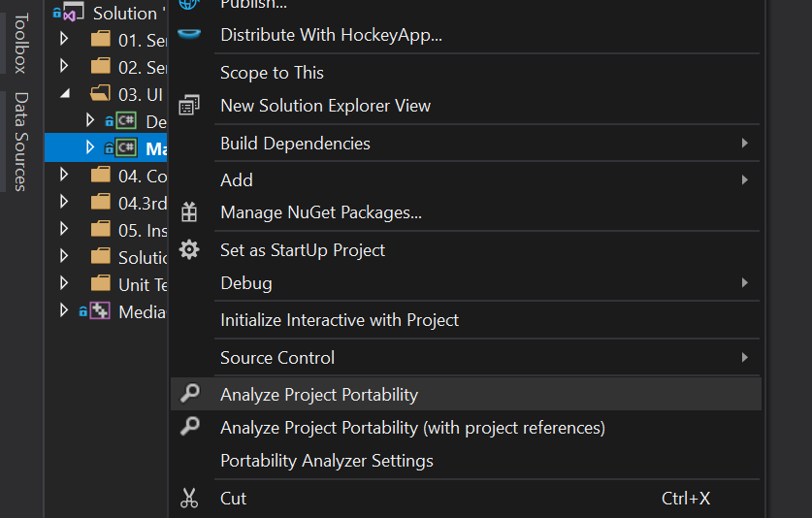Open the Toolbox side tab
The image size is (812, 518).
[x=19, y=43]
